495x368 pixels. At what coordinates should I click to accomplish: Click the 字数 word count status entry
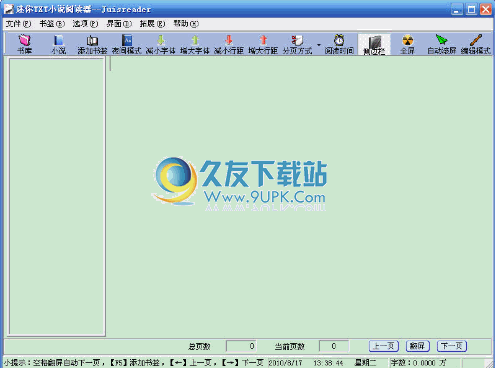point(419,363)
